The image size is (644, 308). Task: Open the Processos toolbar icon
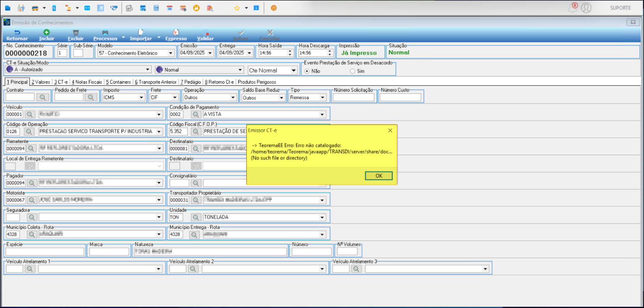[x=105, y=33]
